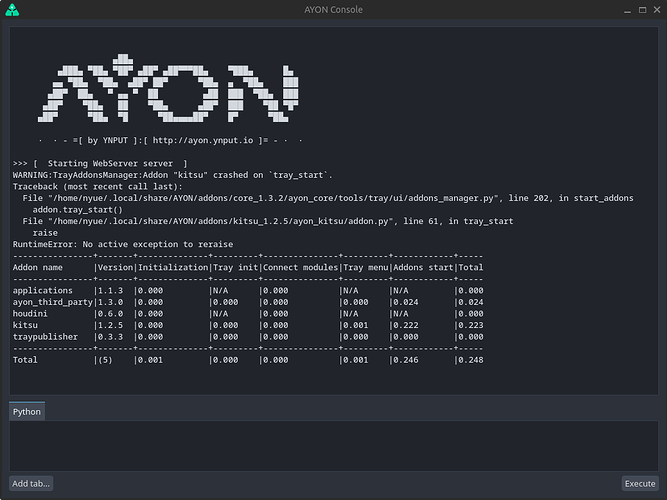Click the ayon_third_party table row
Screen dimensions: 667x500
tap(247, 302)
